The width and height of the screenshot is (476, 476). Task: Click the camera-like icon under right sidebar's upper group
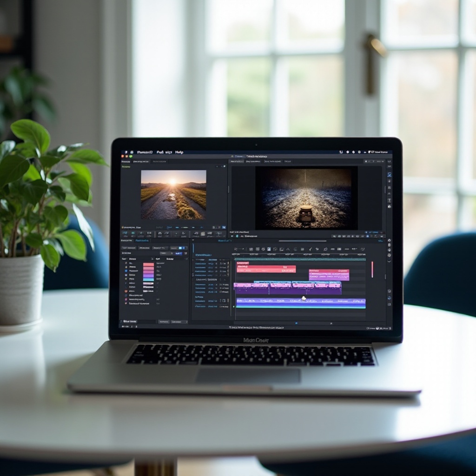(x=389, y=206)
